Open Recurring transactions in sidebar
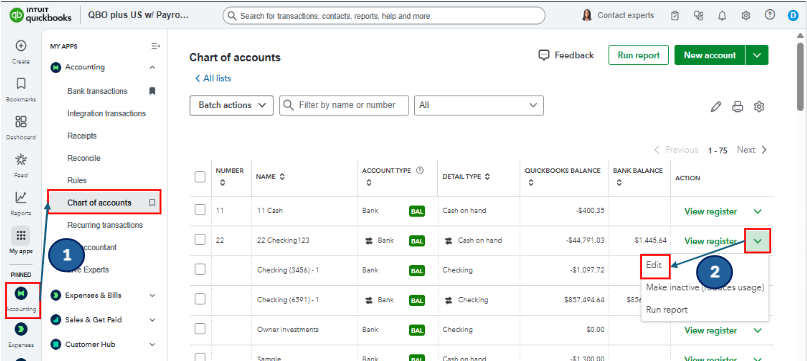This screenshot has width=807, height=361. coord(105,225)
